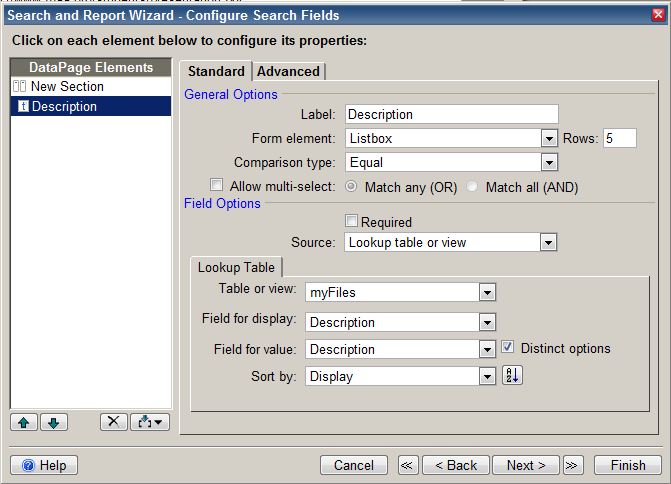This screenshot has width=671, height=484.
Task: Close the wizard with red X
Action: click(x=658, y=15)
